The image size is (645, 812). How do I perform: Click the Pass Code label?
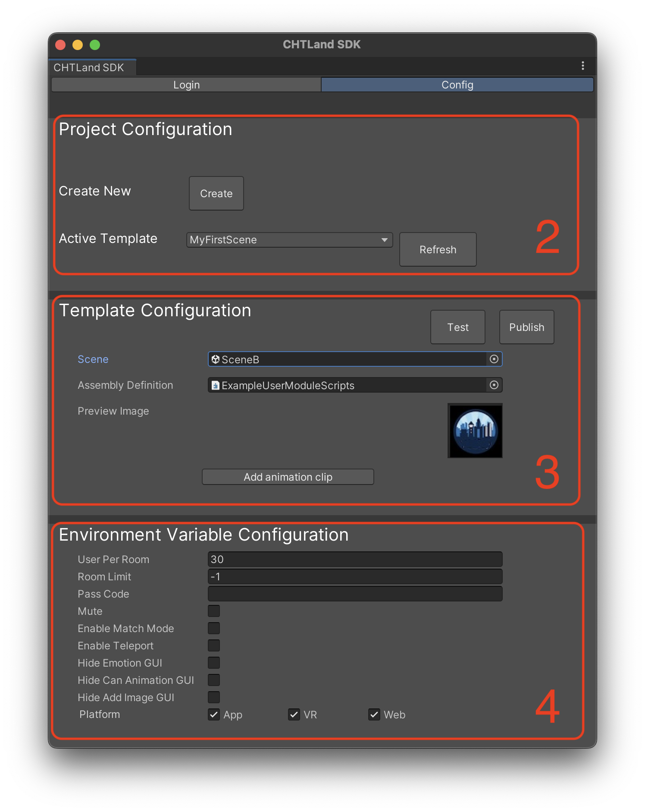(x=103, y=594)
